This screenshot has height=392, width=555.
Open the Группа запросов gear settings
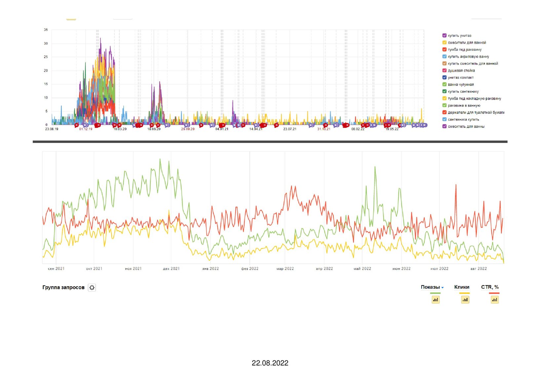tap(92, 287)
